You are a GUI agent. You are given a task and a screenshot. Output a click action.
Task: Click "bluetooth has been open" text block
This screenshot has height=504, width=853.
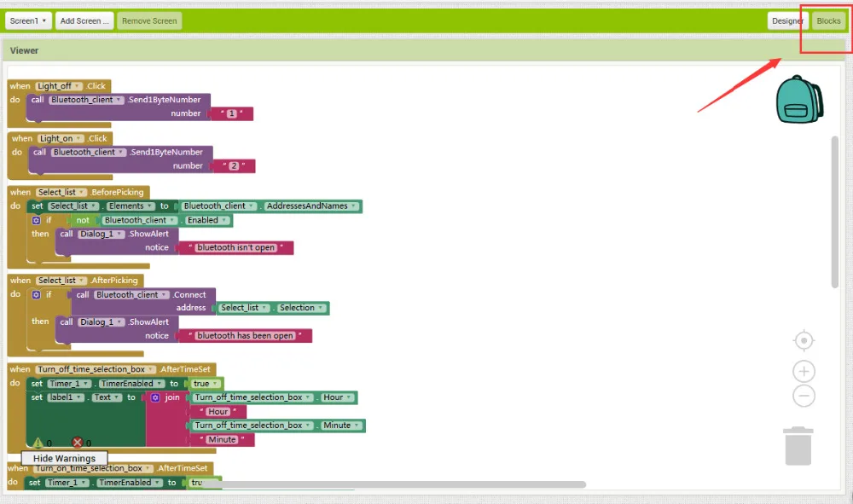245,335
